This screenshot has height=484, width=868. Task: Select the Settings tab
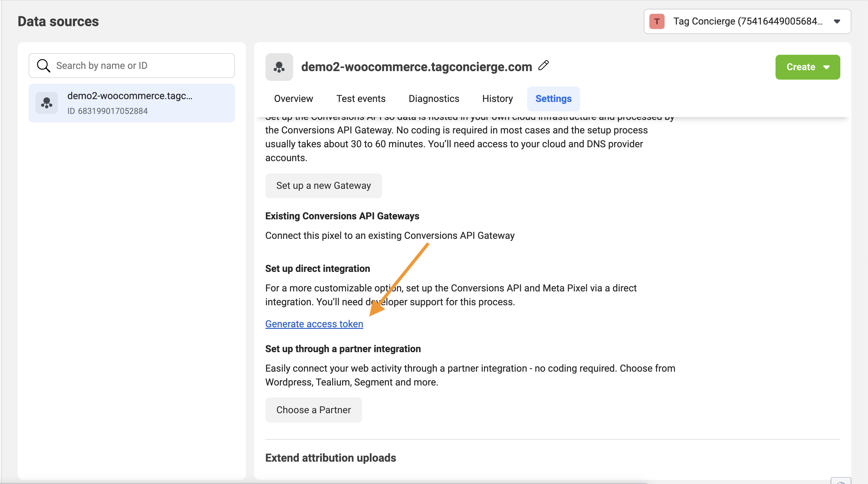(x=553, y=99)
